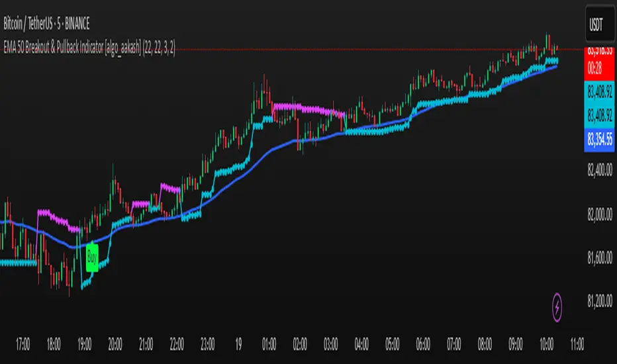The image size is (617, 364).
Task: Click the blue 83,354.55 EMA price label
Action: coord(599,139)
